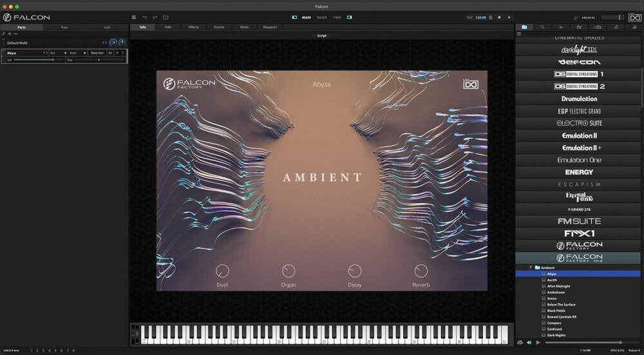Toggle the right sidebar panel visibility
The image size is (644, 355).
pyautogui.click(x=350, y=17)
